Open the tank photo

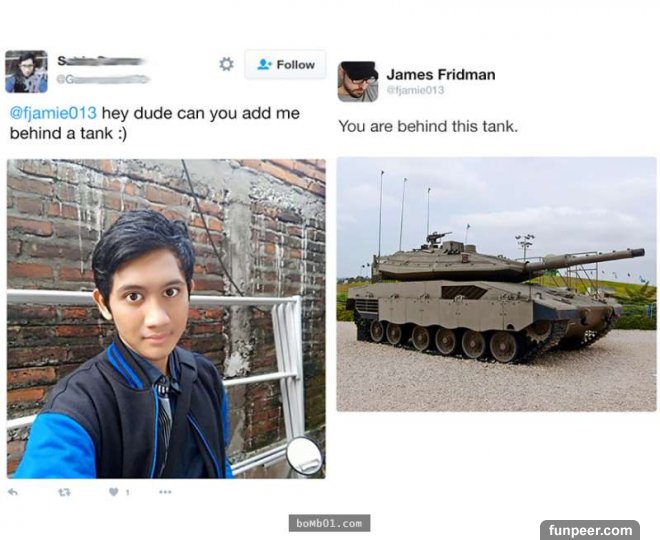496,284
